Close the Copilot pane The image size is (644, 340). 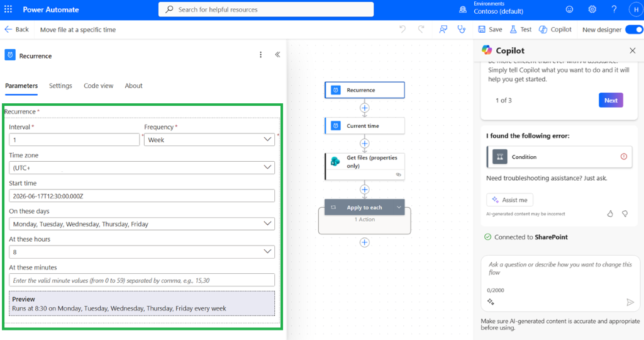(633, 50)
